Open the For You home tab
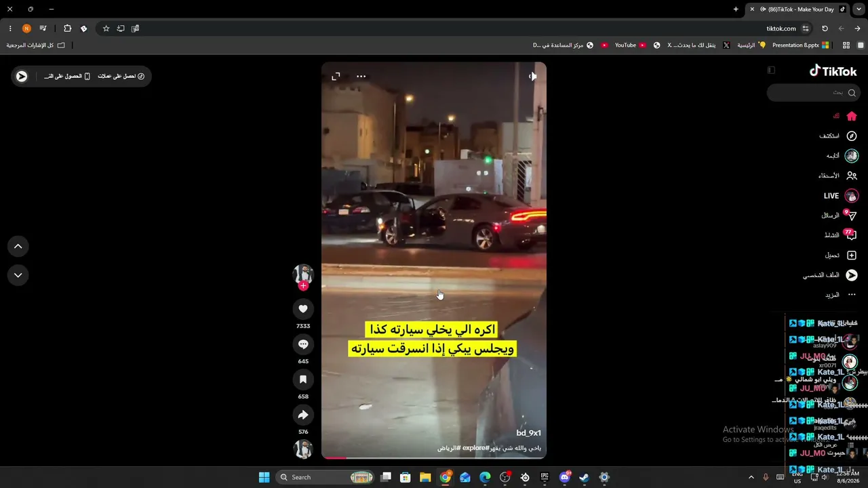The height and width of the screenshot is (488, 868). tap(846, 116)
